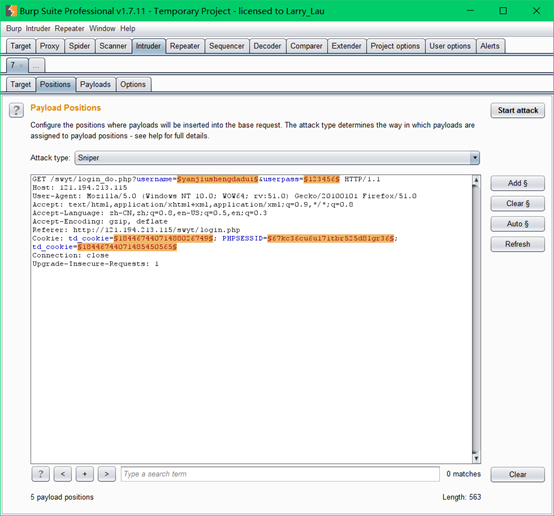554x516 pixels.
Task: Open a new Intruder tab with the ... tab
Action: click(36, 65)
